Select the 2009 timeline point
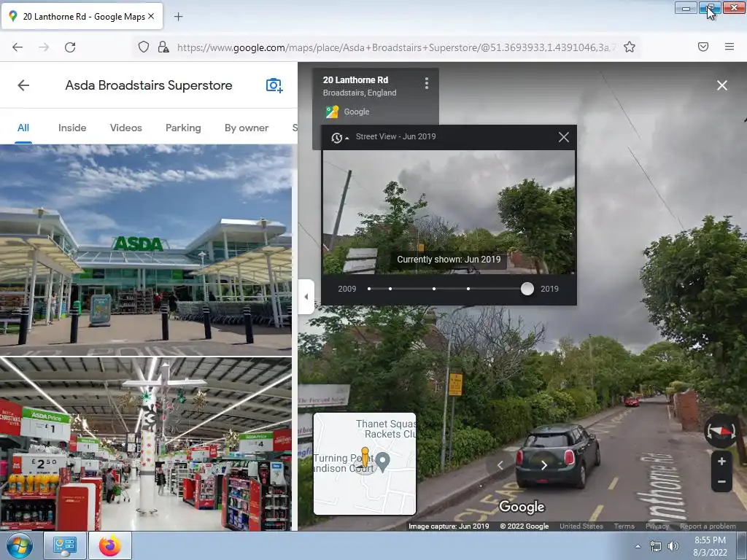The height and width of the screenshot is (560, 747). 369,289
